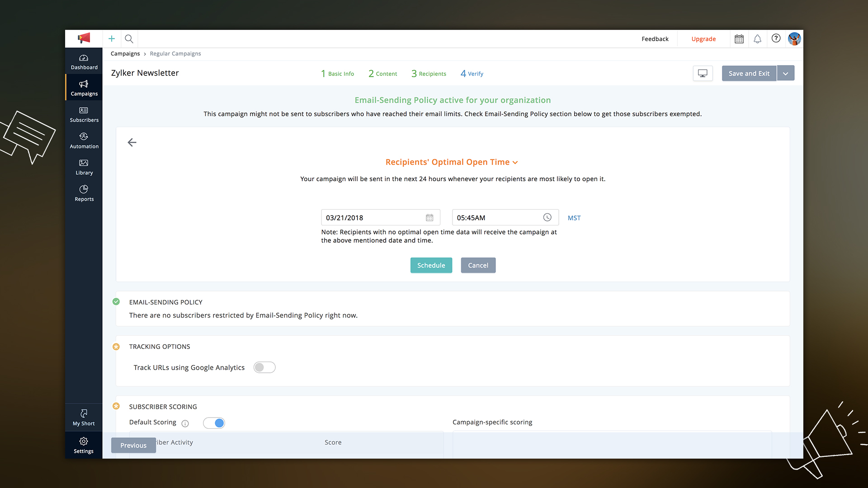Open Campaigns in sidebar
This screenshot has width=868, height=488.
(x=84, y=89)
